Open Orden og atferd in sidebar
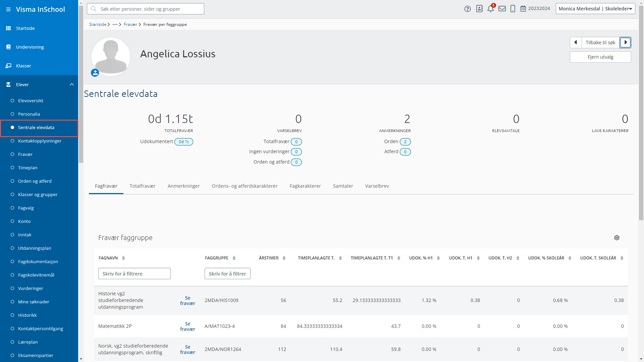The image size is (644, 362). click(x=35, y=181)
